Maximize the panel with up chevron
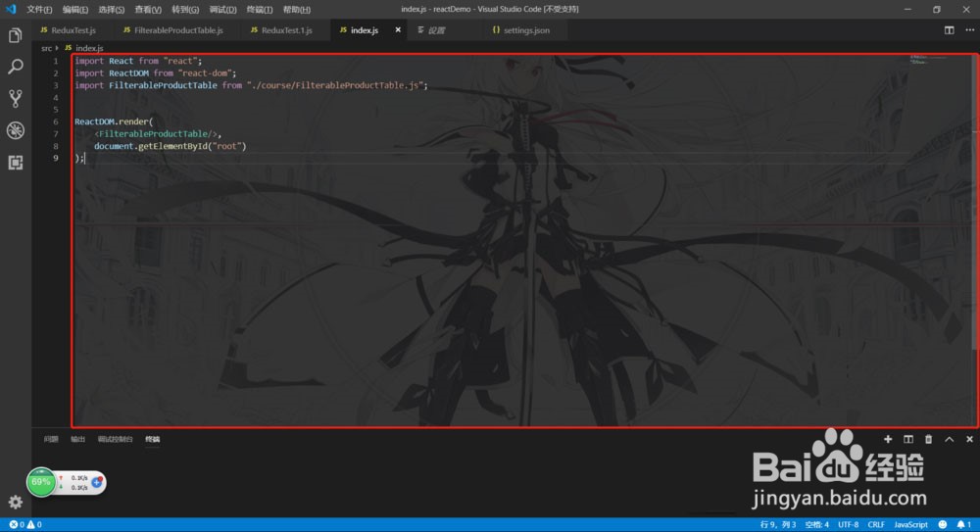This screenshot has width=980, height=532. tap(949, 440)
